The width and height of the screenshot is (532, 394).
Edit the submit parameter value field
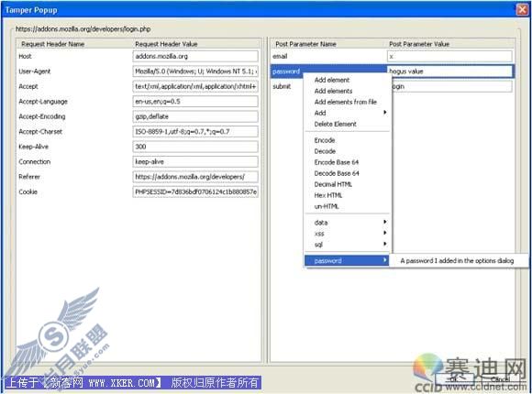[x=452, y=86]
